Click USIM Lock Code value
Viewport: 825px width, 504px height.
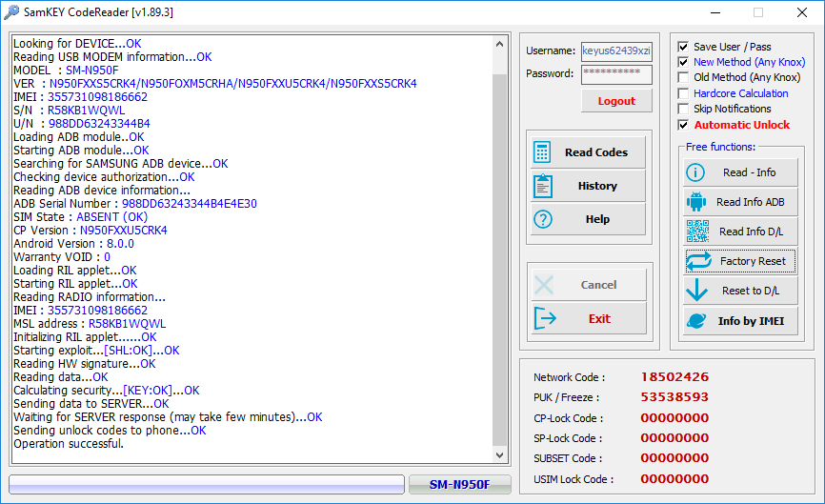(674, 479)
